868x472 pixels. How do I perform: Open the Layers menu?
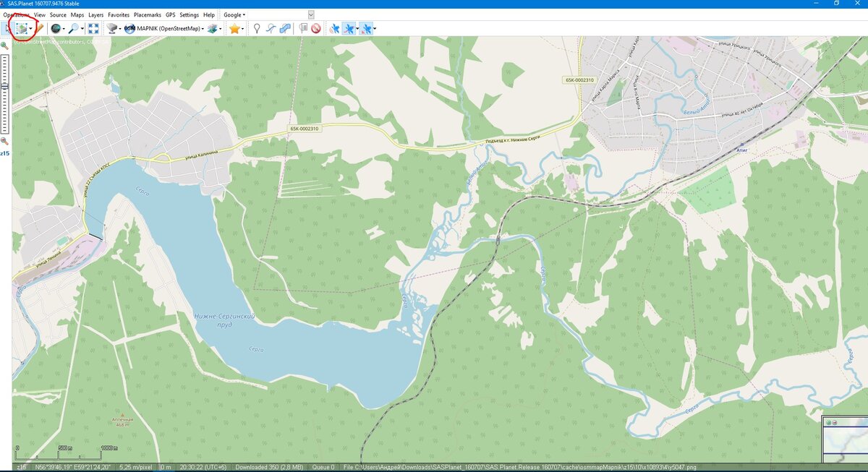[96, 14]
